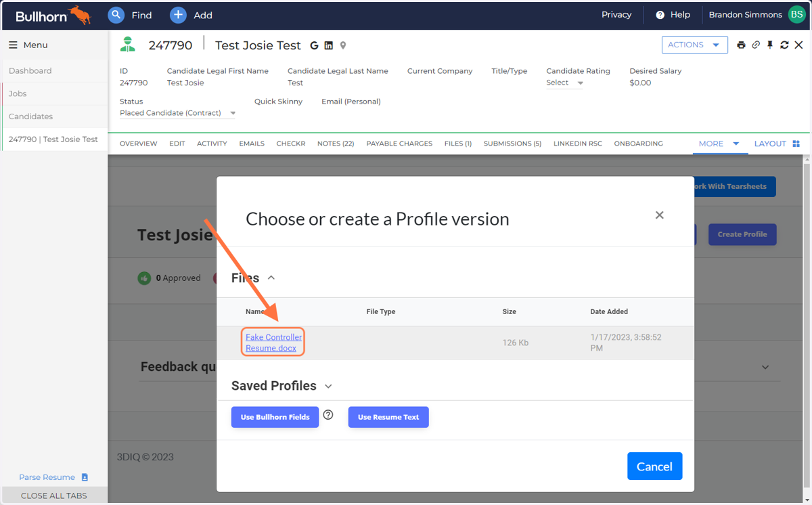The height and width of the screenshot is (505, 812).
Task: Open the FILES (1) tab
Action: [458, 144]
